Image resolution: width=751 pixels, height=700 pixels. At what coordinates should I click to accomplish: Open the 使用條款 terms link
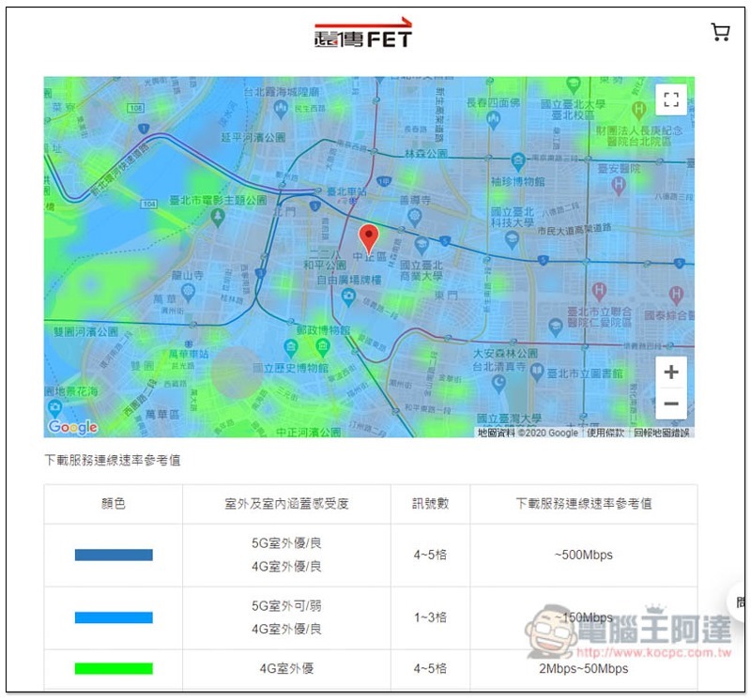605,433
